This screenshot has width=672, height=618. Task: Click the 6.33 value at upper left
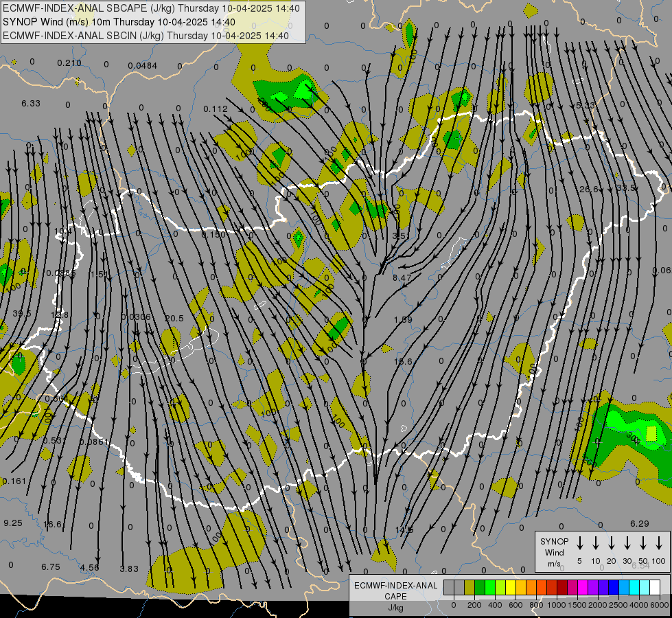click(x=31, y=104)
